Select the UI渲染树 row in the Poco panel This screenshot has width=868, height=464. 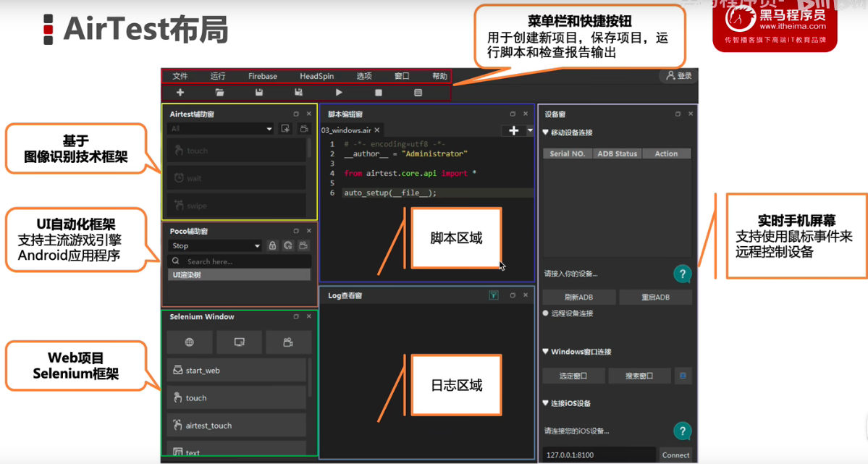click(239, 274)
